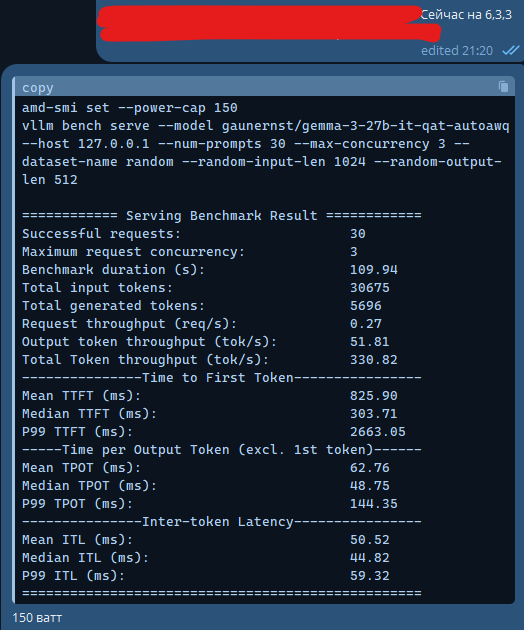Click median TPOT value 48.75
This screenshot has width=524, height=630.
[x=370, y=486]
